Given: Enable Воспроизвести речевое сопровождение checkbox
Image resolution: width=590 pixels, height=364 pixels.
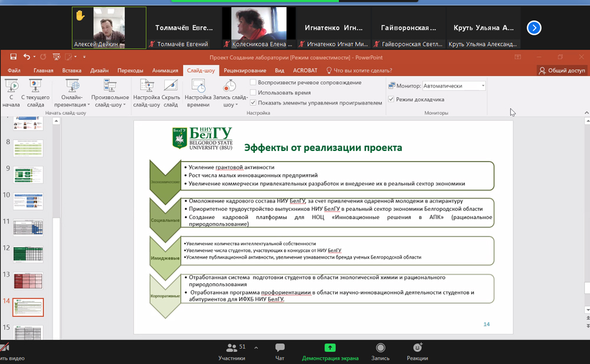Looking at the screenshot, I should coord(253,83).
